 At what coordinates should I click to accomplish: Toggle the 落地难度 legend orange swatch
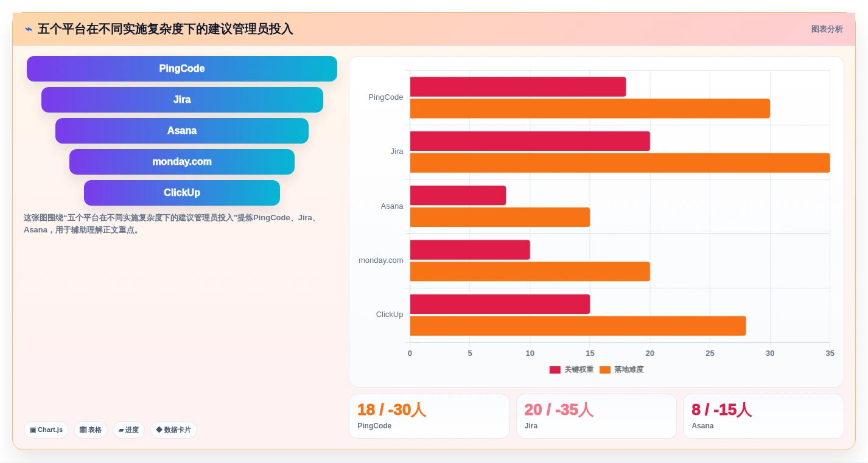(605, 370)
